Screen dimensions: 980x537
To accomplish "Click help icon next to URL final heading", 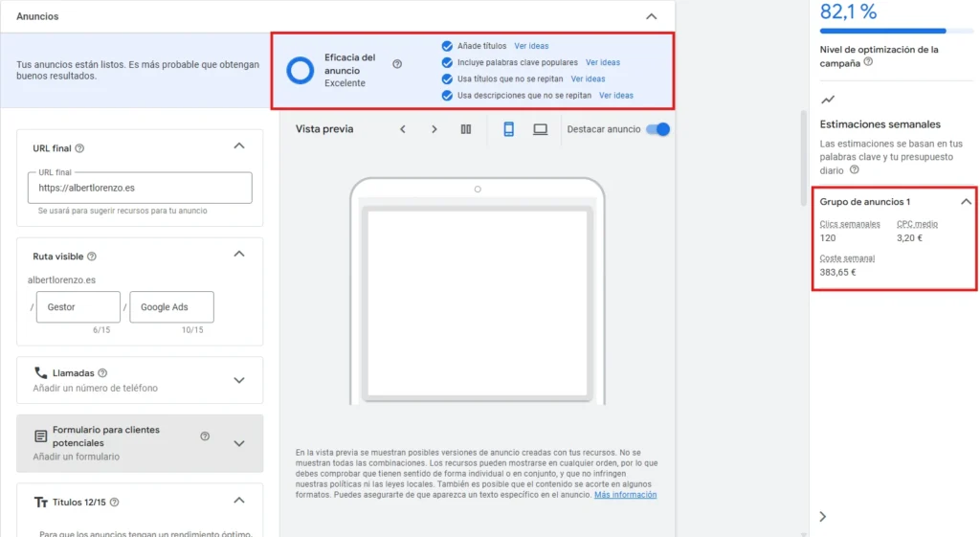I will [x=80, y=148].
